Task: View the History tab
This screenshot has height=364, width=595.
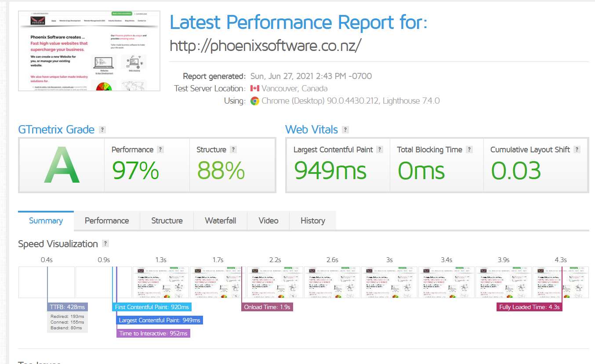Action: click(313, 220)
